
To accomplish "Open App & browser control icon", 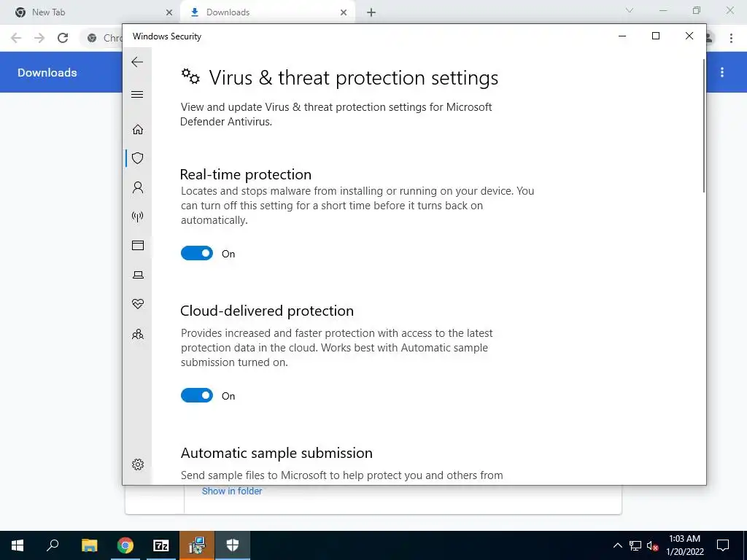I will click(138, 245).
